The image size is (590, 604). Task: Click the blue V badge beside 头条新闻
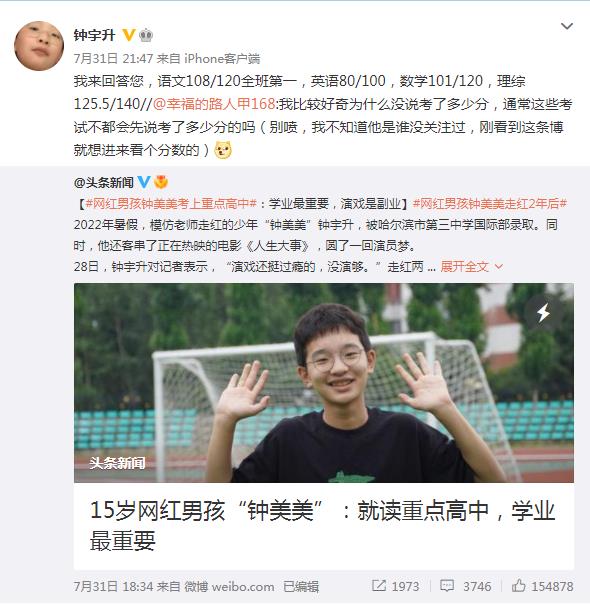pyautogui.click(x=144, y=182)
